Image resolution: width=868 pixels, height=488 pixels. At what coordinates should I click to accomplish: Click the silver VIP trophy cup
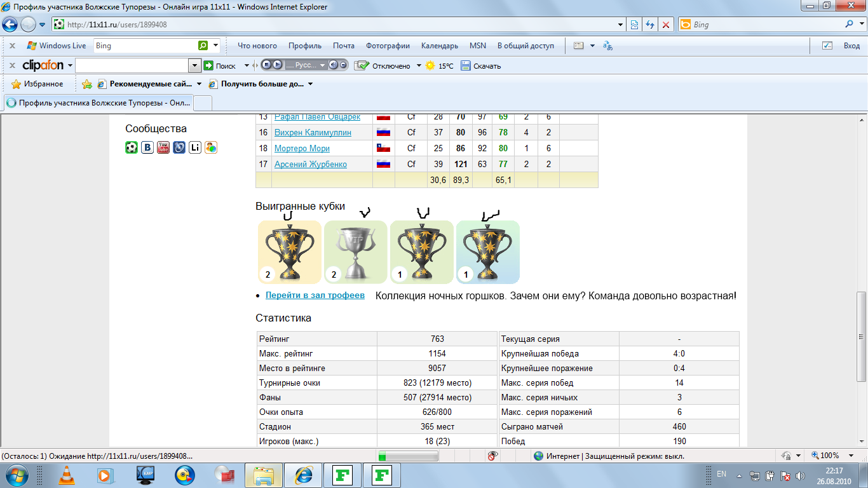coord(355,252)
